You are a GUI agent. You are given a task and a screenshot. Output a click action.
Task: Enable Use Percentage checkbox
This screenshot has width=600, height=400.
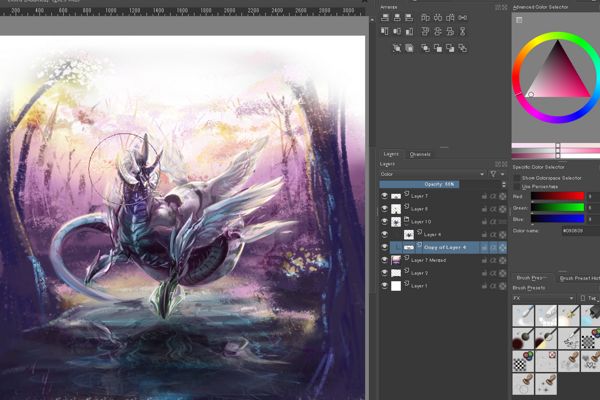click(x=517, y=187)
